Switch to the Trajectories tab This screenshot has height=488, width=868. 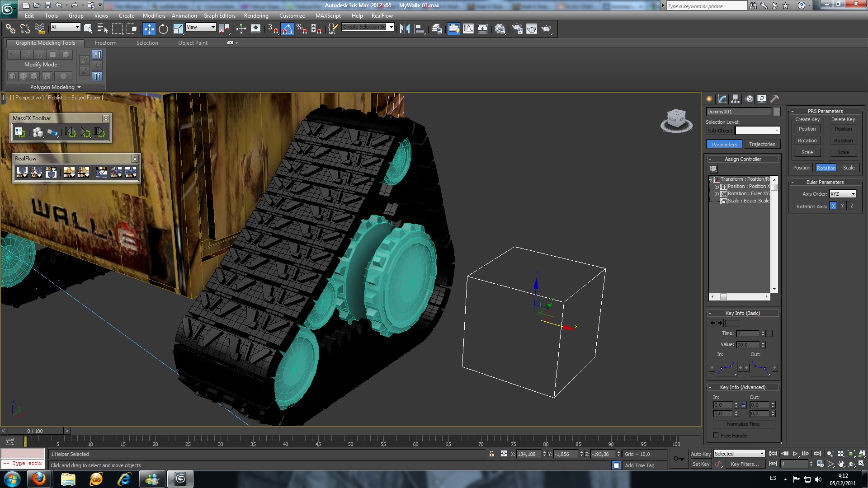[x=762, y=144]
